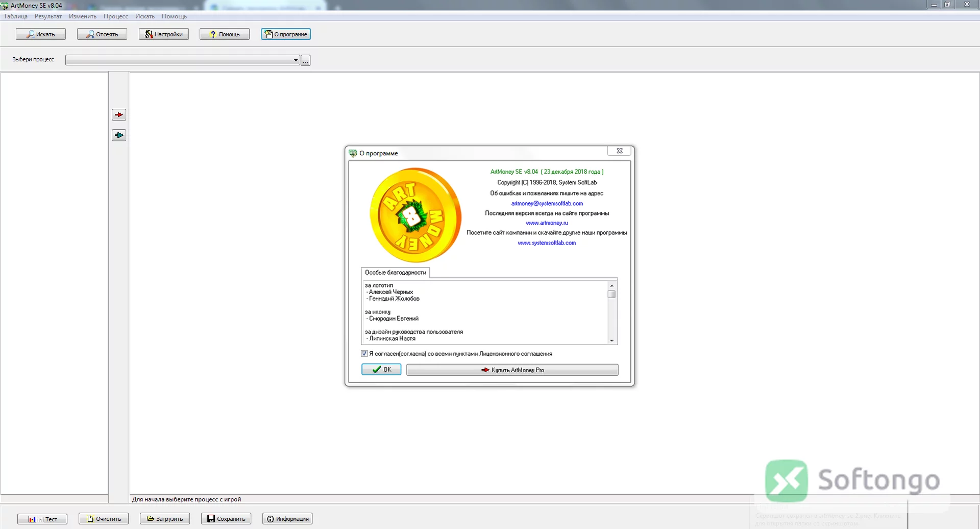Image resolution: width=980 pixels, height=529 pixels.
Task: Click the credits list scroll-down arrow
Action: (x=611, y=341)
